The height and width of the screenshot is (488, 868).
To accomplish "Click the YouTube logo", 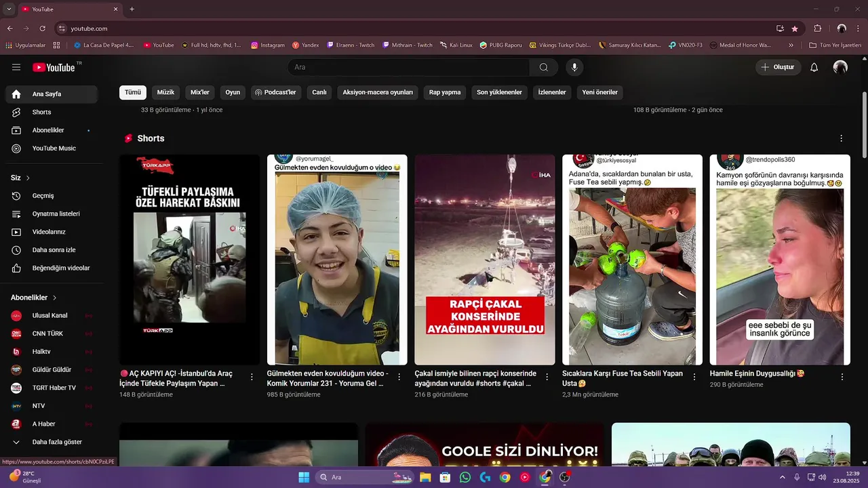I will click(54, 67).
